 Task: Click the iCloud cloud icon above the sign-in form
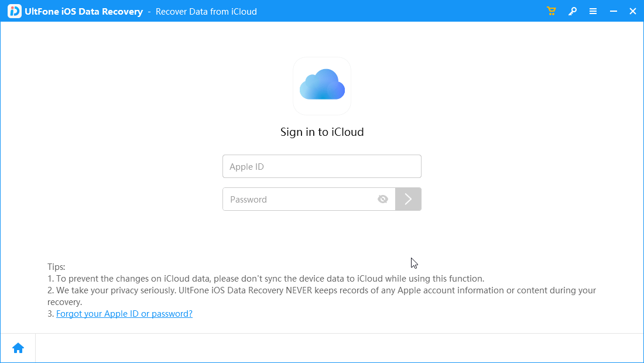click(321, 85)
